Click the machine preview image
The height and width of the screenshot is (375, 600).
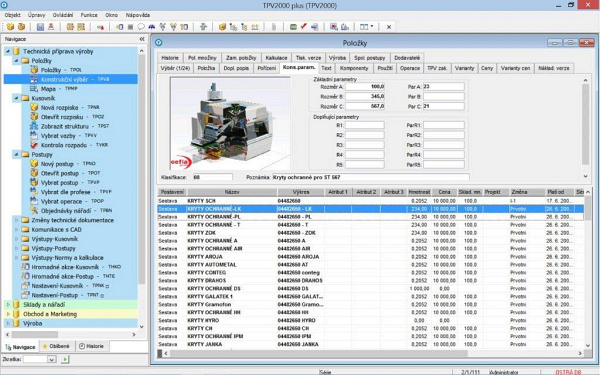[x=230, y=123]
